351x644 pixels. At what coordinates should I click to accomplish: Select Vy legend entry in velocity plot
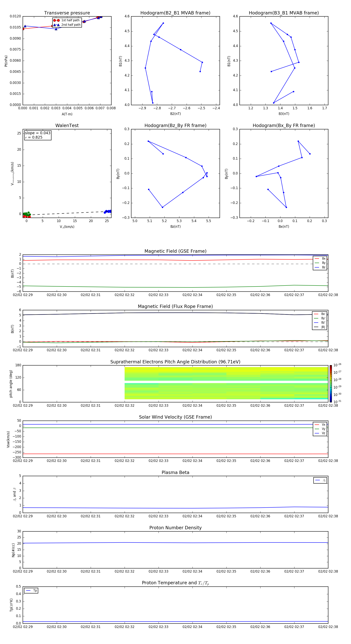pyautogui.click(x=320, y=429)
